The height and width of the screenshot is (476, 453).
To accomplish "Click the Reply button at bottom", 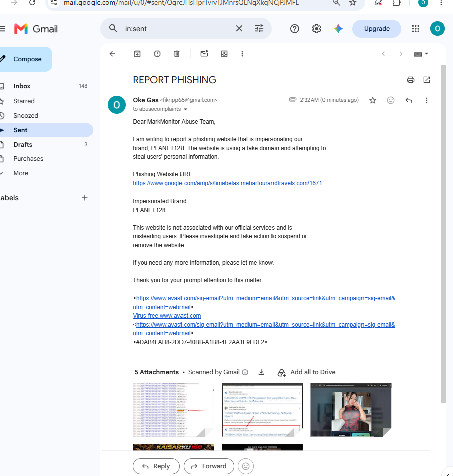I will click(156, 466).
